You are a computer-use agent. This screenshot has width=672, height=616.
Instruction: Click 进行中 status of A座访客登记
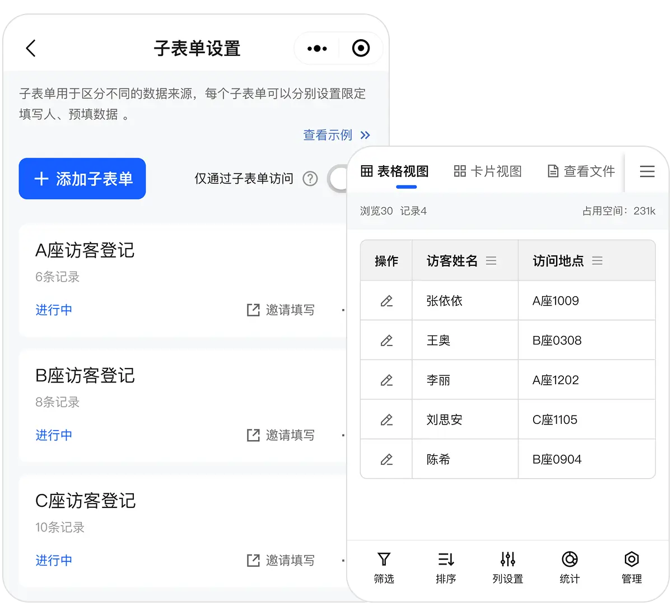(54, 310)
